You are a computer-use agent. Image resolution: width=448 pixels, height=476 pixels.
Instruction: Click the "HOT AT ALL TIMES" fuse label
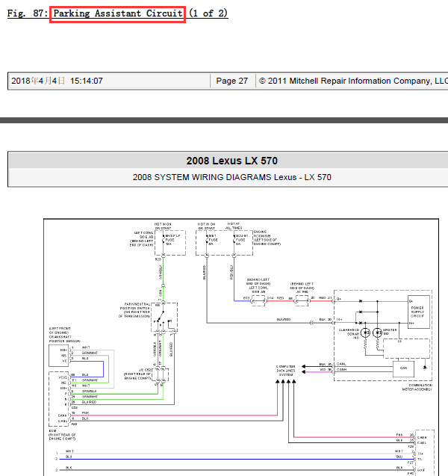tap(234, 226)
